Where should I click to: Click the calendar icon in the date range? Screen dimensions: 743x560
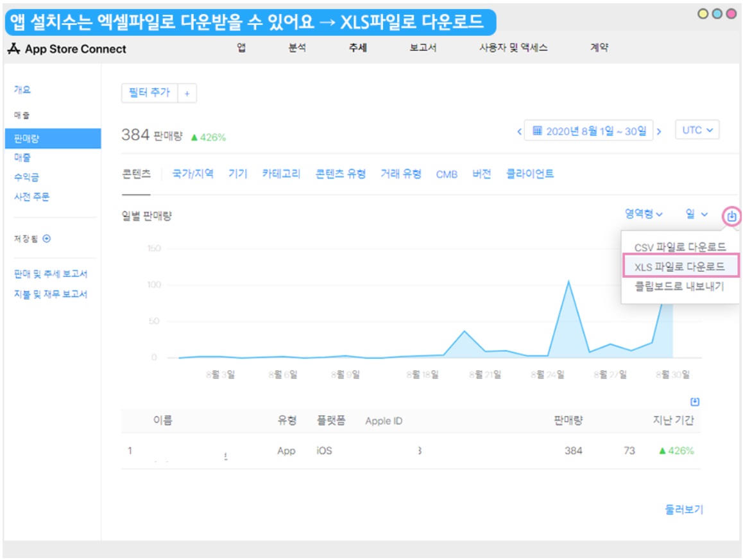tap(537, 131)
